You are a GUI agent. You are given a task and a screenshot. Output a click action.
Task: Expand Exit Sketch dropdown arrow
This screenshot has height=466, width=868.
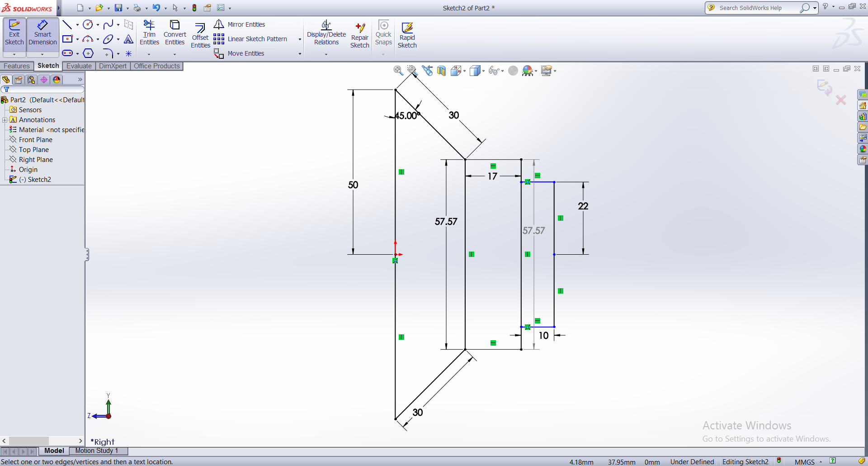click(14, 54)
